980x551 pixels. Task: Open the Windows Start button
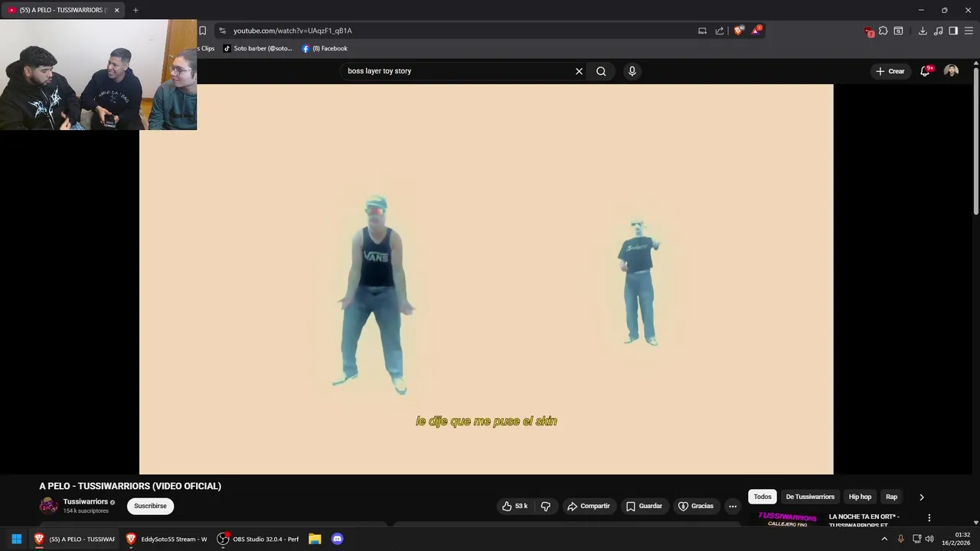[16, 539]
